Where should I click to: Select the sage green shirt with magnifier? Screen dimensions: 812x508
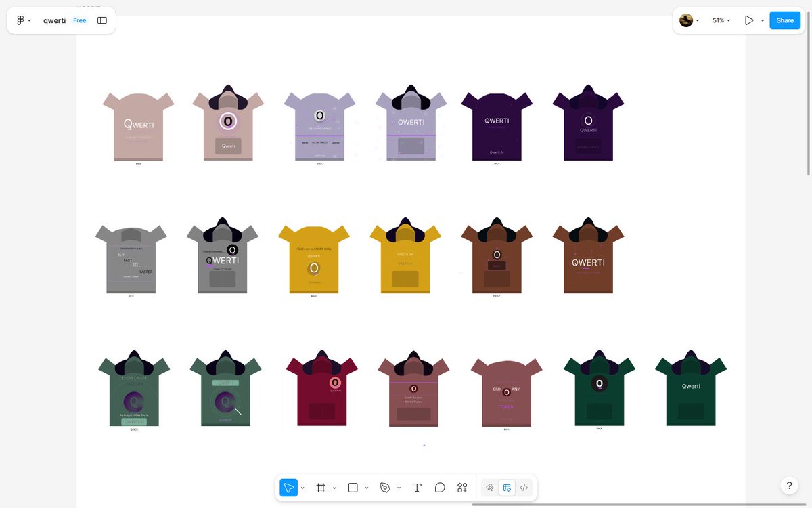tap(225, 388)
